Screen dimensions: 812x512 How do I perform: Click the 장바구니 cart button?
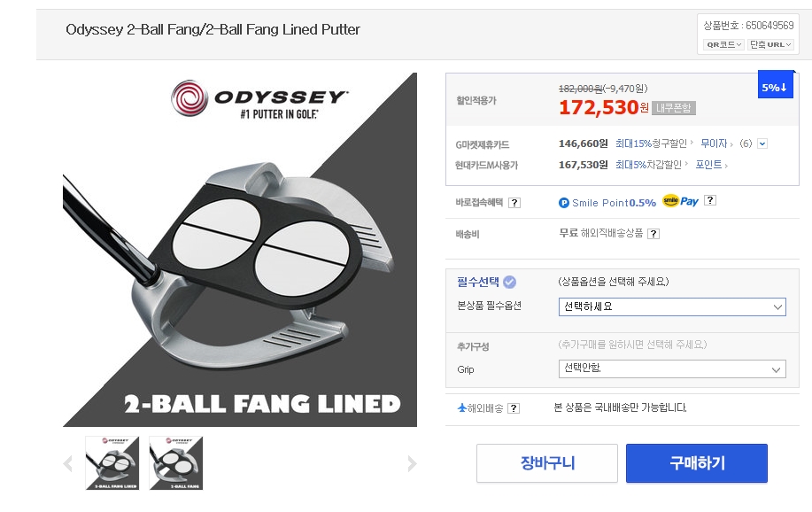point(546,463)
